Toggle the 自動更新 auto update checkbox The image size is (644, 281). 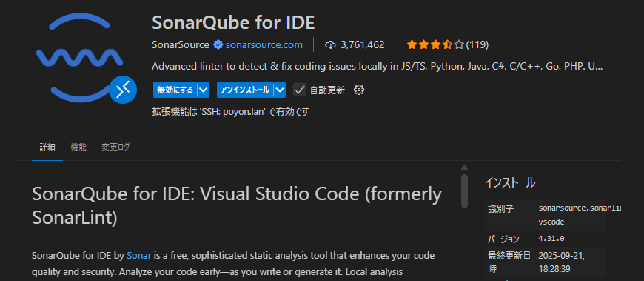point(300,90)
